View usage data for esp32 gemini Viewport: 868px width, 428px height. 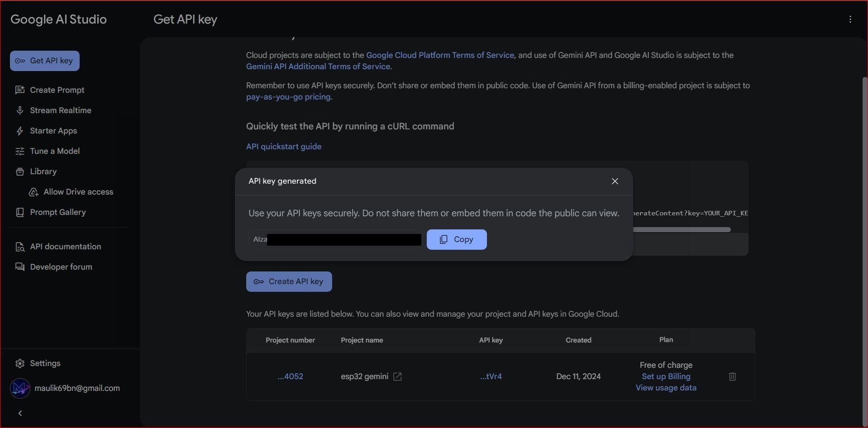(665, 388)
